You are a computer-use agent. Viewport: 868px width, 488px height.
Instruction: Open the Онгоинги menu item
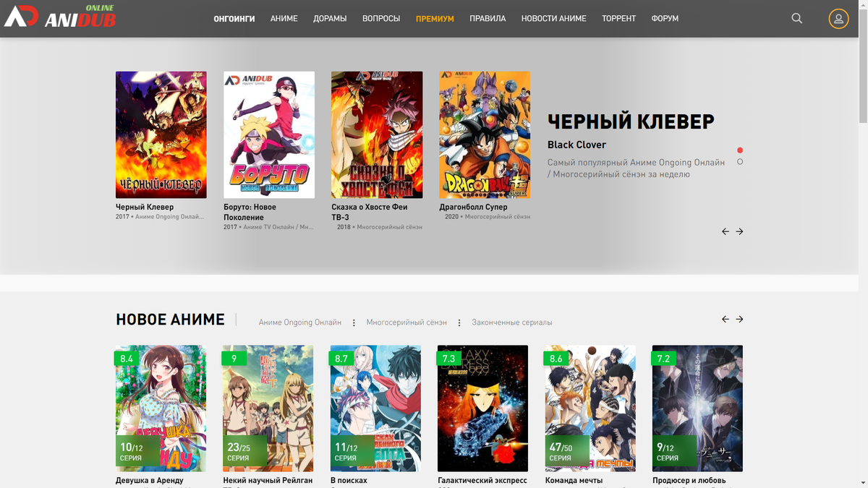(x=234, y=19)
